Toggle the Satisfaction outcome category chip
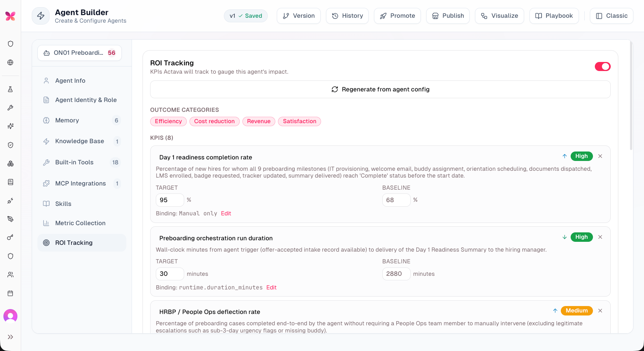The image size is (644, 351). click(x=299, y=121)
